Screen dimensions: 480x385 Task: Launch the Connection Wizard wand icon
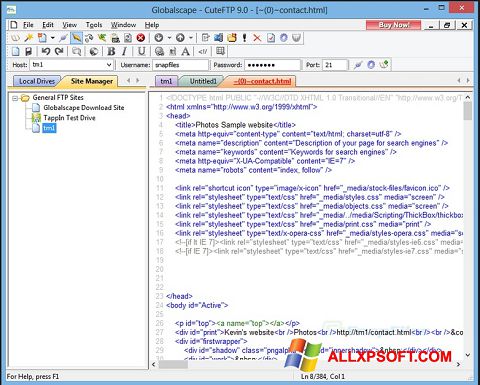(x=29, y=38)
